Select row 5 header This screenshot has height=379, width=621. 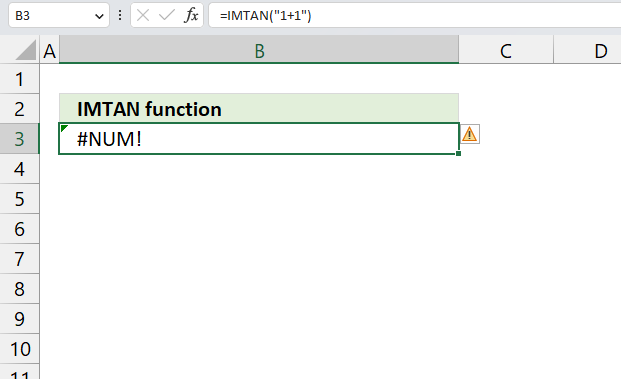click(x=19, y=199)
